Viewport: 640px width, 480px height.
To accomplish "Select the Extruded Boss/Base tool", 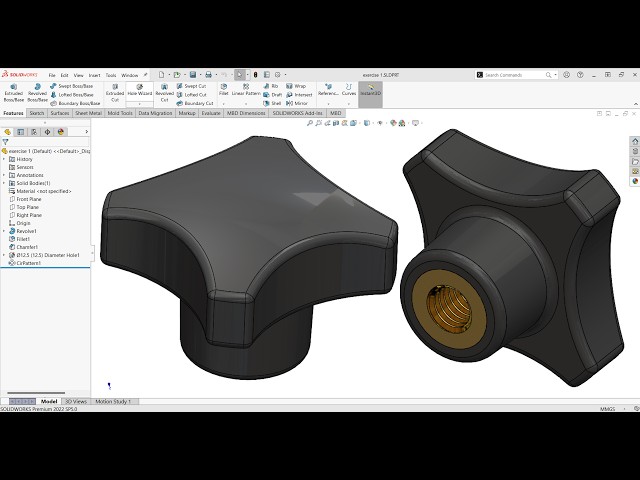I will click(13, 93).
